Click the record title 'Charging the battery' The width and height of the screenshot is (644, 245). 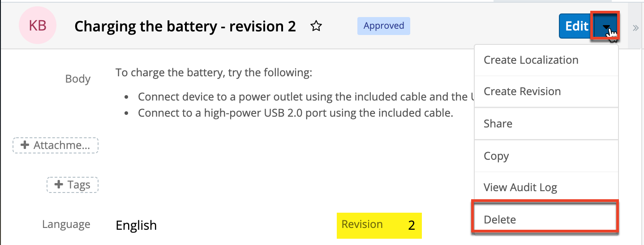click(x=185, y=26)
